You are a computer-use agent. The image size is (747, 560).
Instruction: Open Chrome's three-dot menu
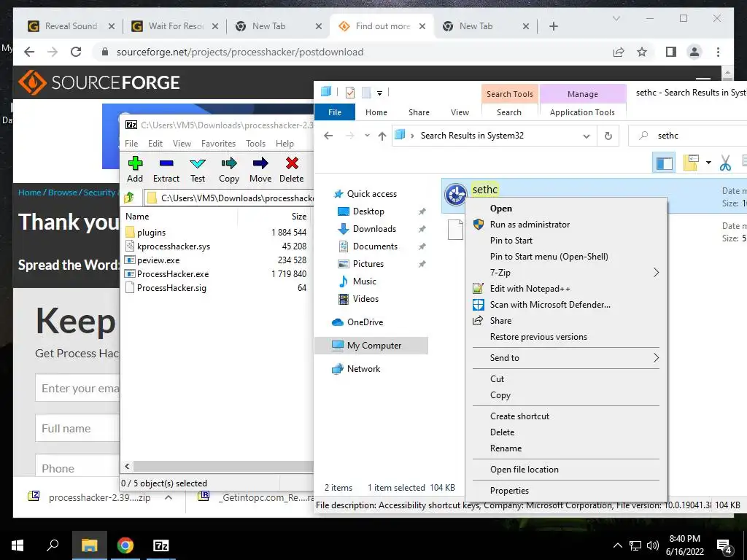tap(718, 52)
